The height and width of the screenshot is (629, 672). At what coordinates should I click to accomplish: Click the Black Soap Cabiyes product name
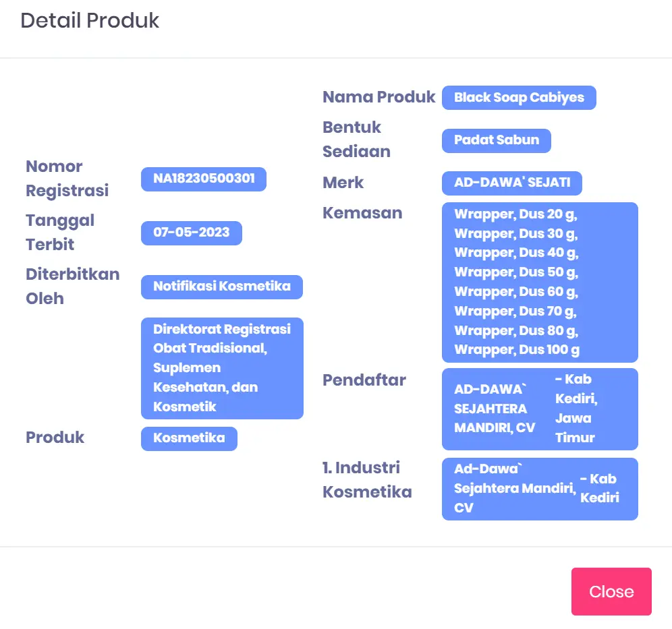tap(519, 98)
